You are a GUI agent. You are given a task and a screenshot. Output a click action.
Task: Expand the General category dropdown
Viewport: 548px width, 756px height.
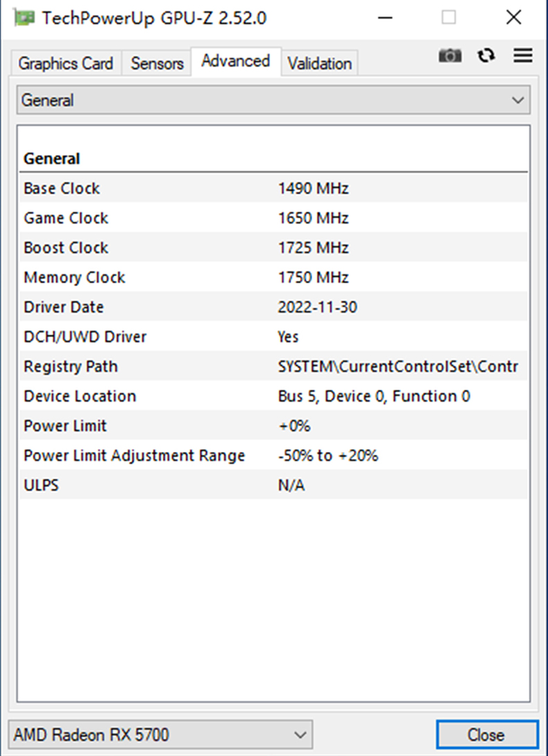[x=273, y=100]
